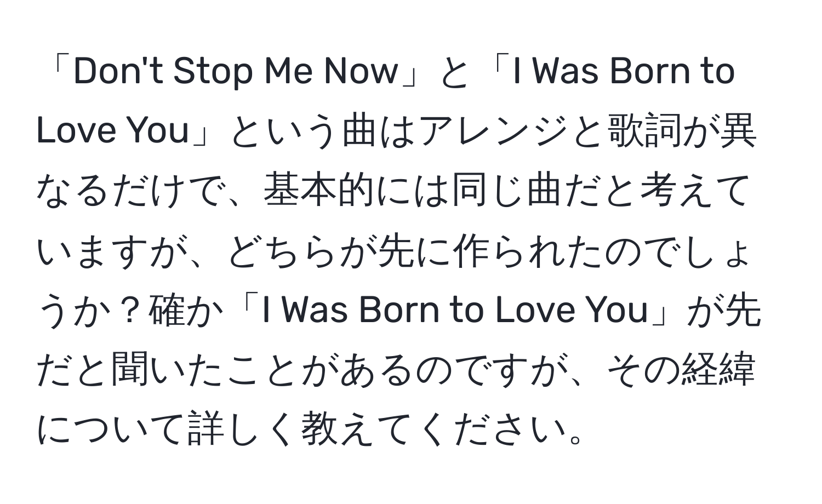The height and width of the screenshot is (504, 822).
Task: Click the text "Don't Stop Me Now"
Action: coord(235,72)
